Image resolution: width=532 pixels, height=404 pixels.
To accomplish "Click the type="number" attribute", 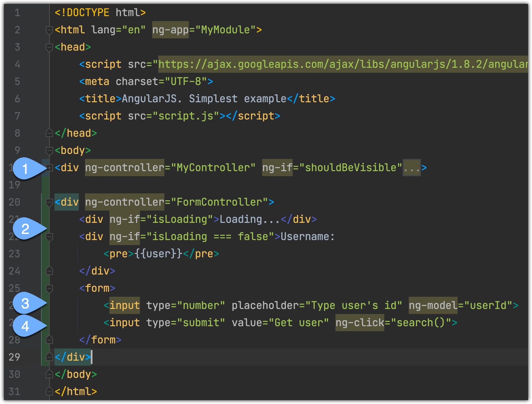I will (x=186, y=306).
